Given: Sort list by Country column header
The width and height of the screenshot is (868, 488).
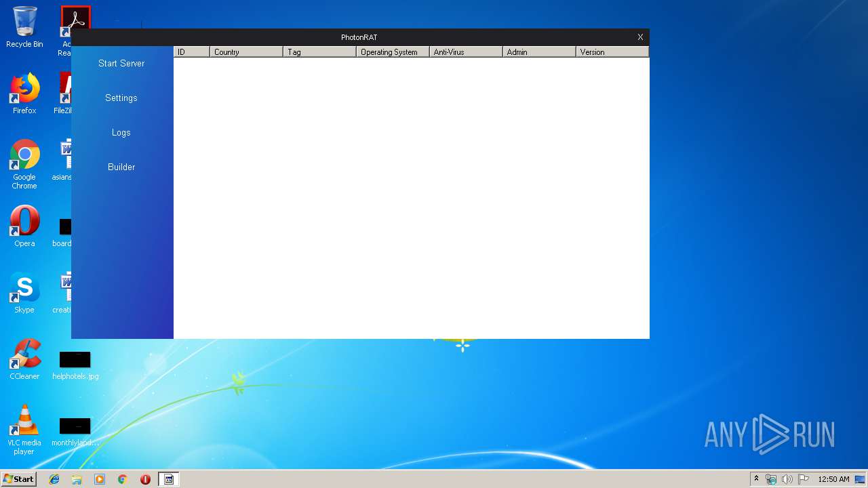Looking at the screenshot, I should point(246,52).
